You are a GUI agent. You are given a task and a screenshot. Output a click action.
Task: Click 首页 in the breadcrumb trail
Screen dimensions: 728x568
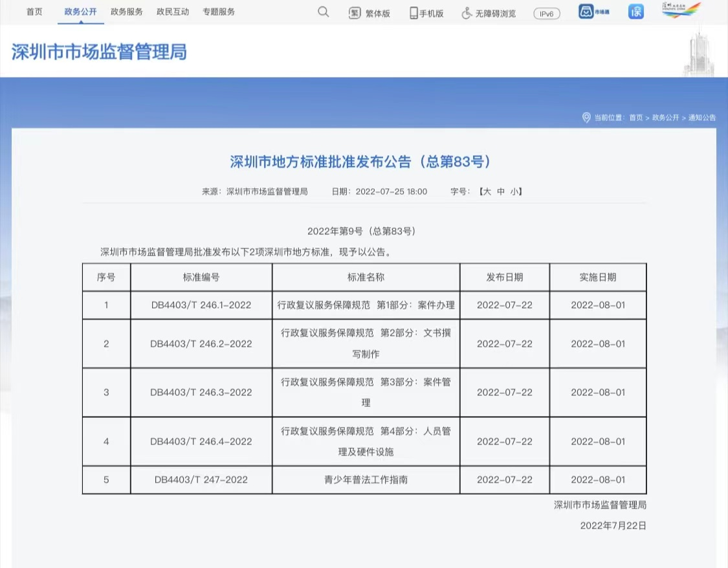(x=635, y=118)
